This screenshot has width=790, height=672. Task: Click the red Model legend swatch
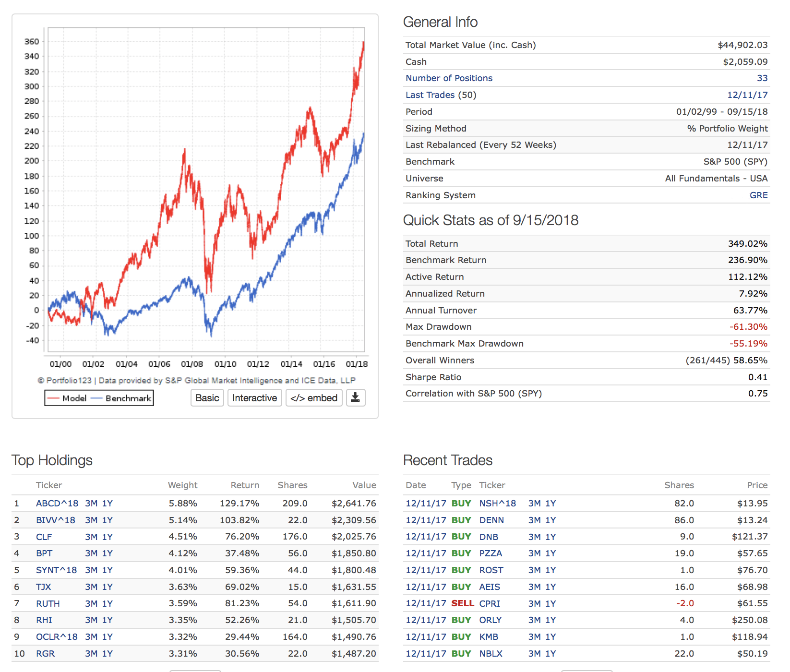(x=54, y=398)
